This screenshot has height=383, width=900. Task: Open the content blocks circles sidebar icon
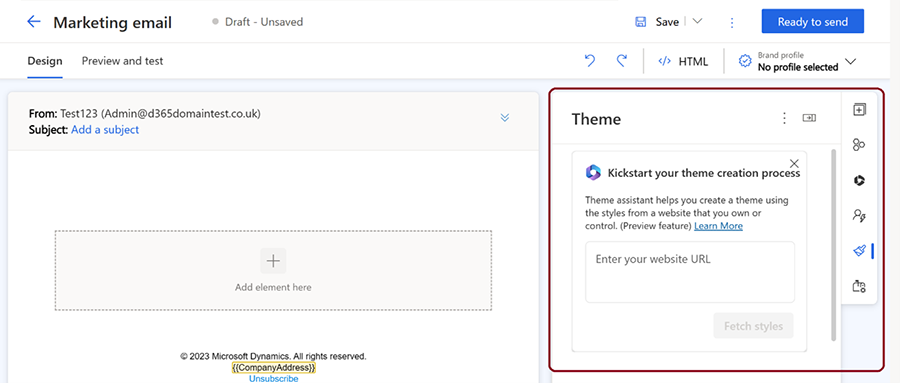pyautogui.click(x=859, y=145)
